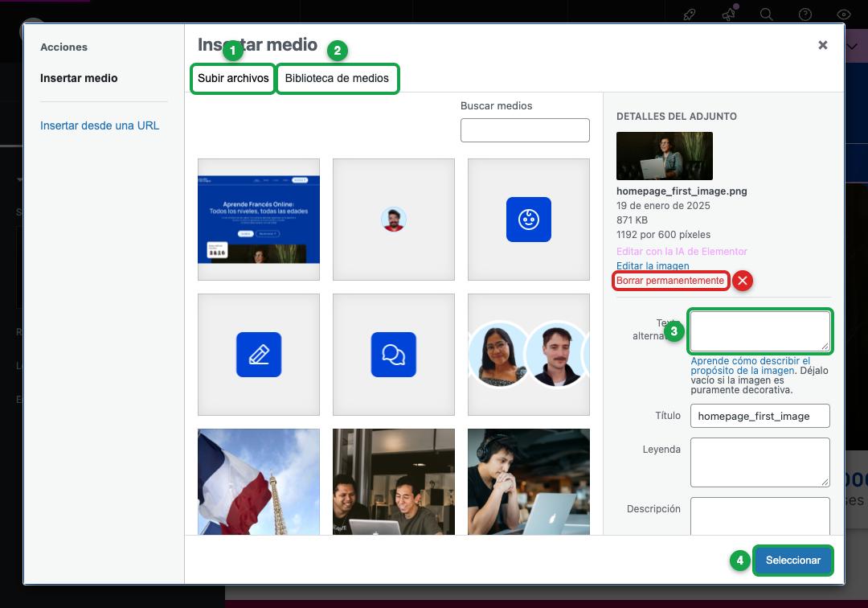
Task: Open the question mark help icon
Action: 805,14
